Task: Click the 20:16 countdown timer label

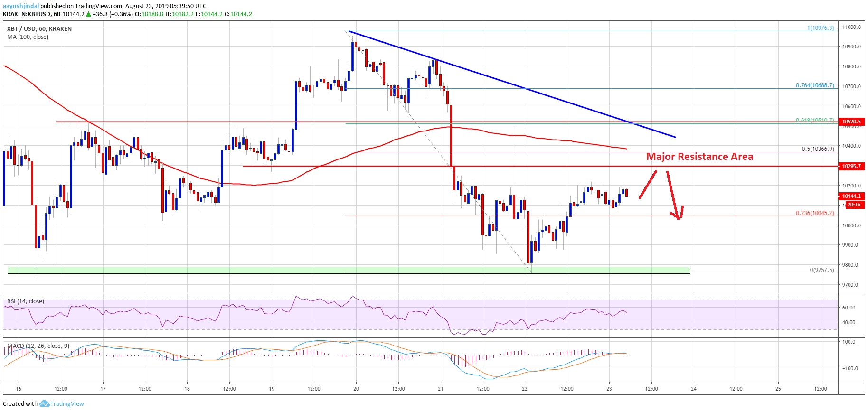Action: 854,205
